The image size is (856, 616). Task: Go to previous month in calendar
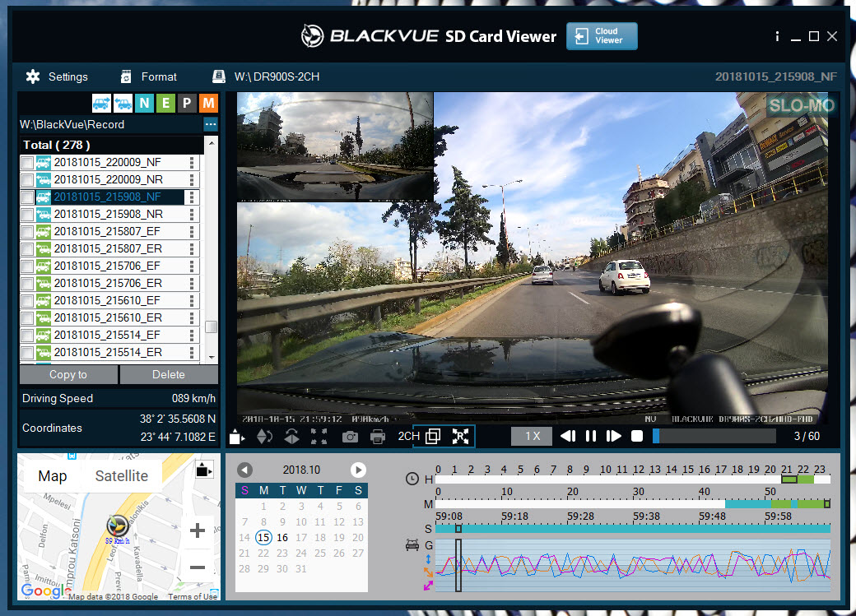point(245,470)
